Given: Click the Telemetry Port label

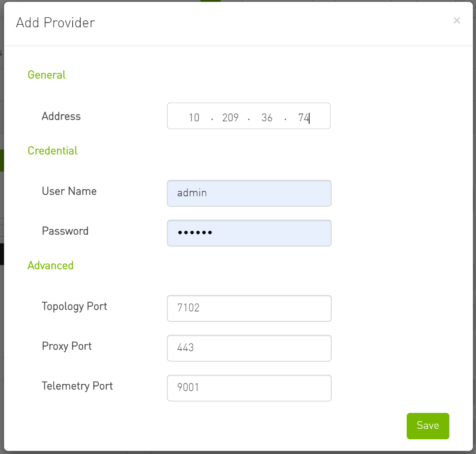Looking at the screenshot, I should [x=77, y=386].
